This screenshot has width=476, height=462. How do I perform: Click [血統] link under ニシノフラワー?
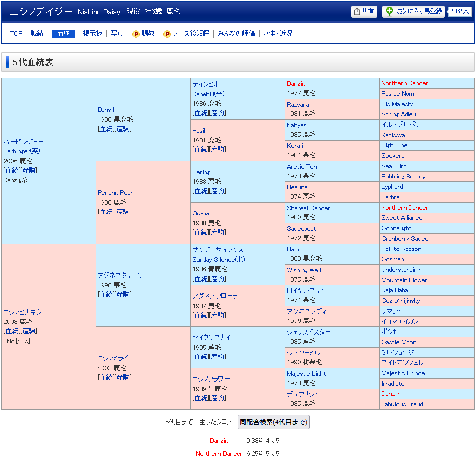[x=201, y=398]
